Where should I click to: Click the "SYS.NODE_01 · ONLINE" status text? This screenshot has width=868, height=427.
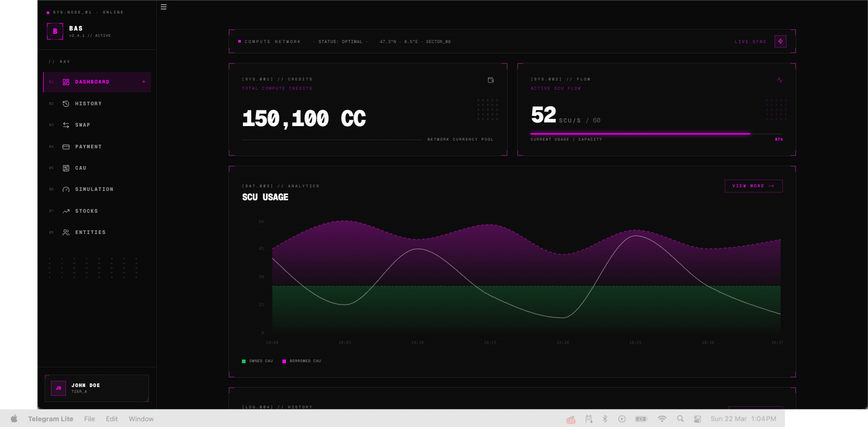(x=88, y=12)
